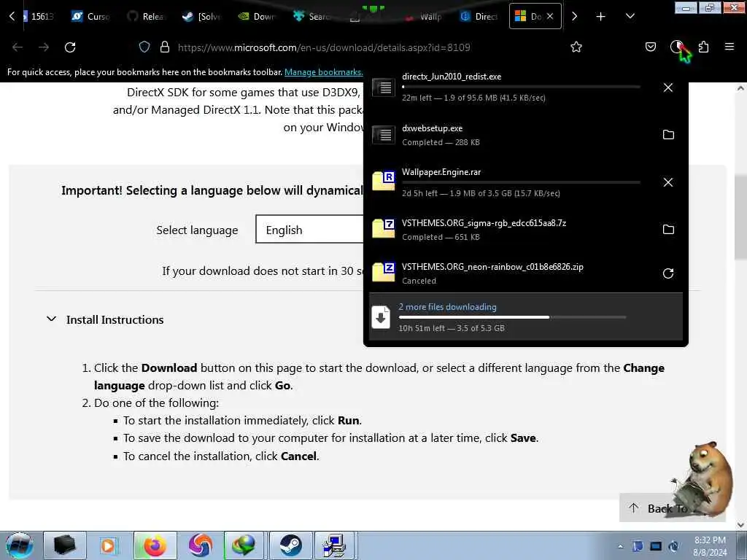Click the download arrow icon in the summary row

(x=381, y=318)
